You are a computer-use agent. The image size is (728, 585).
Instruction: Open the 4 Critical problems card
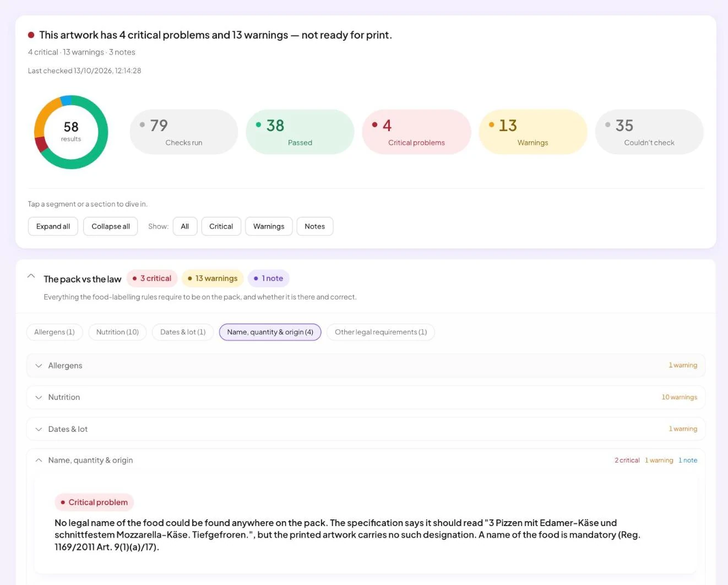(416, 132)
